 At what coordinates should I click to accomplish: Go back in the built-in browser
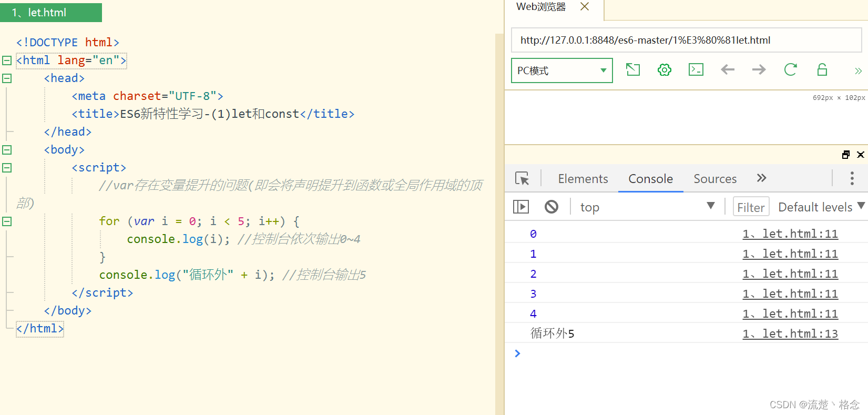coord(728,69)
